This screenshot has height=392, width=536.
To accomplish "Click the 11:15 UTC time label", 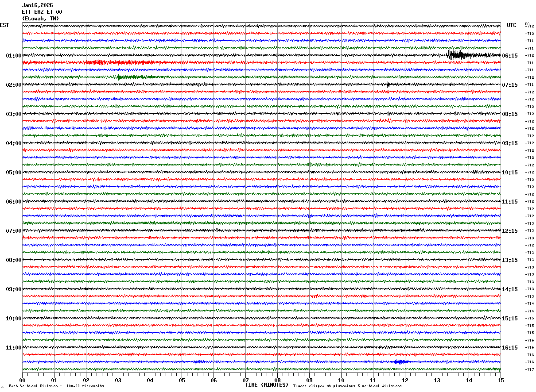I will (x=510, y=202).
